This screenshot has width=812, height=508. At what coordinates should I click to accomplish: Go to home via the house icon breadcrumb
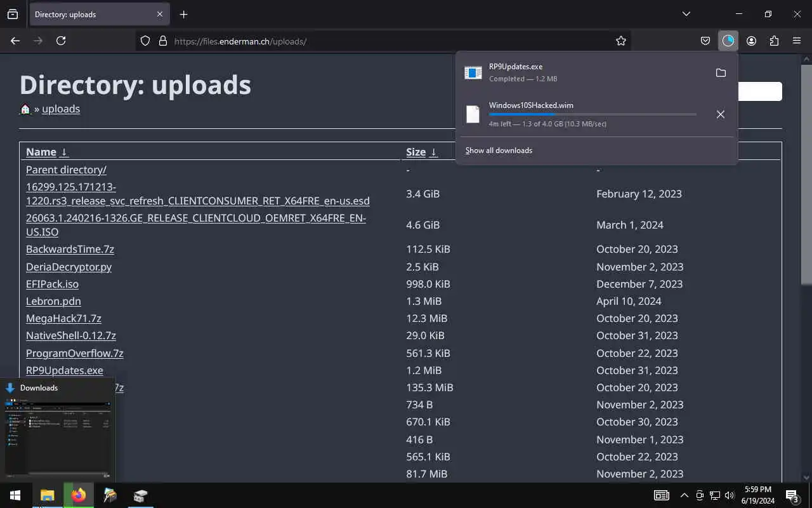coord(25,109)
